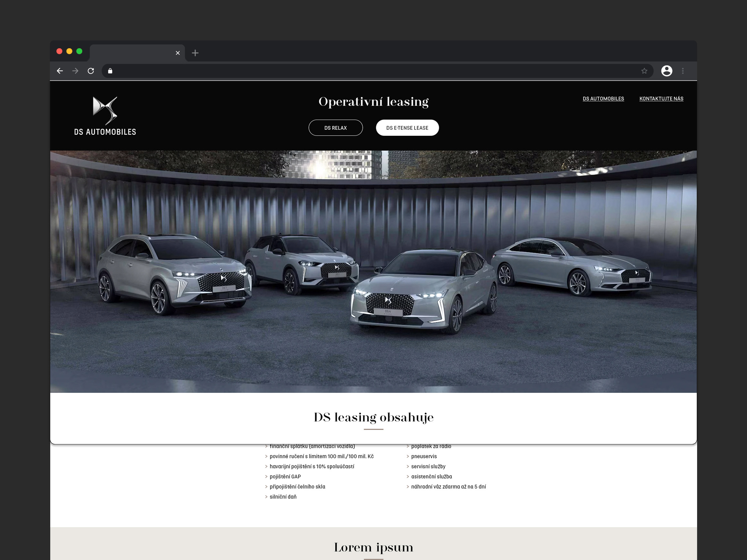This screenshot has width=747, height=560.
Task: Open the DS AUTOMOBILES header link
Action: click(603, 99)
